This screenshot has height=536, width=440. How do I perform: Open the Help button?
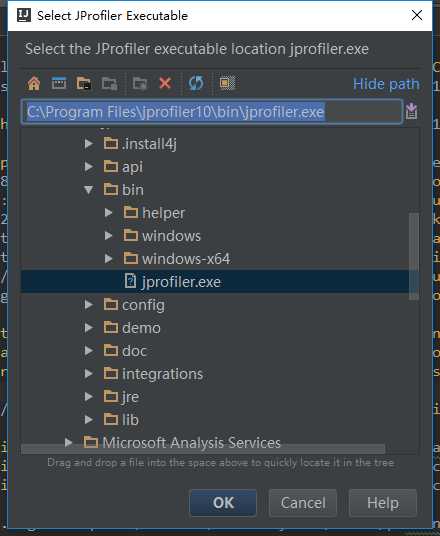tap(383, 503)
